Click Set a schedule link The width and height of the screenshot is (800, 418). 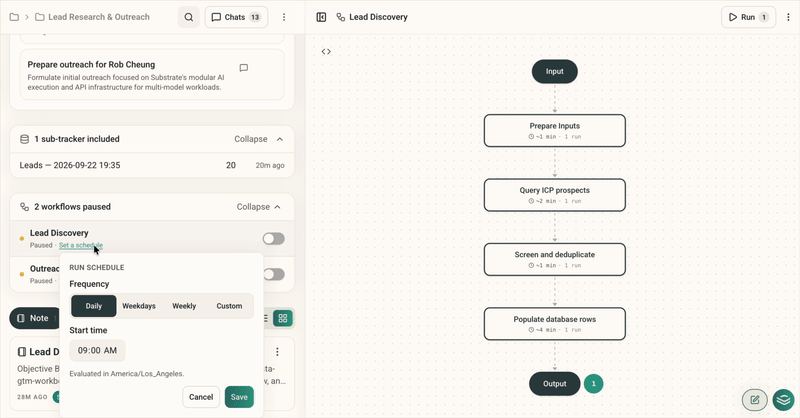point(81,245)
